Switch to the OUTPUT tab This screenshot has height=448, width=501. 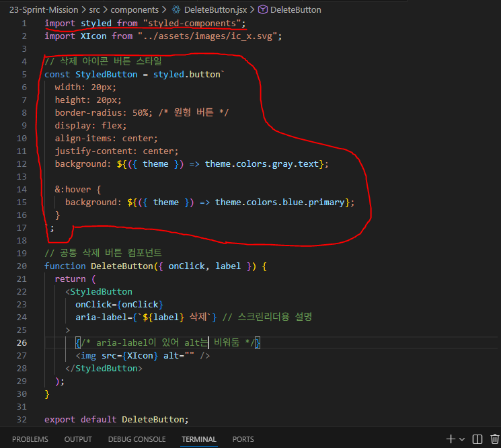tap(78, 439)
